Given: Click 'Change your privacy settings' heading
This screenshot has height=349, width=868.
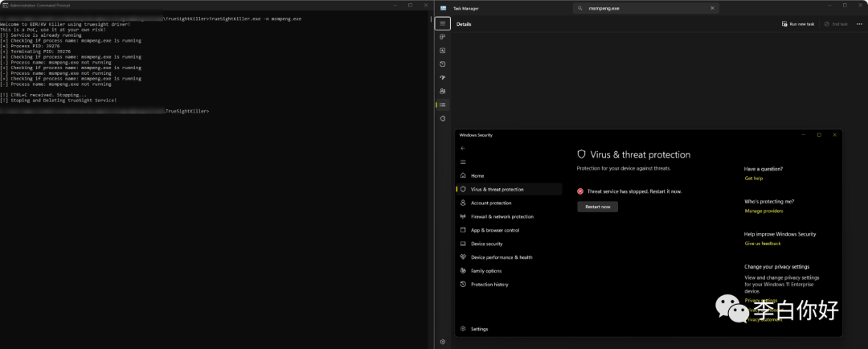Looking at the screenshot, I should click(776, 266).
